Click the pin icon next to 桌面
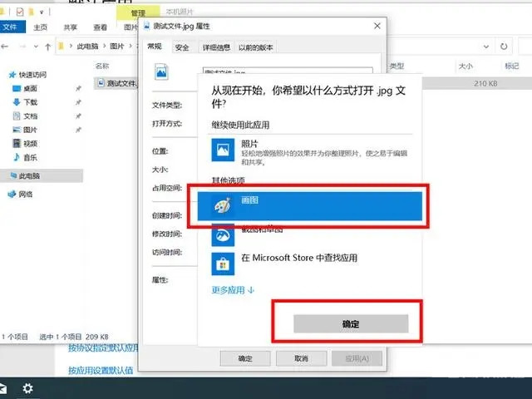Image resolution: width=532 pixels, height=399 pixels. pyautogui.click(x=78, y=89)
